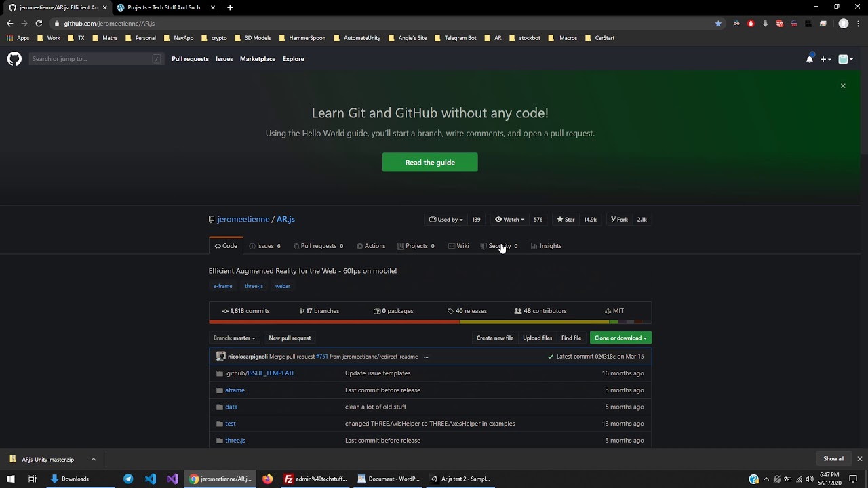This screenshot has width=868, height=488.
Task: Open the Insights tab
Action: pos(546,246)
